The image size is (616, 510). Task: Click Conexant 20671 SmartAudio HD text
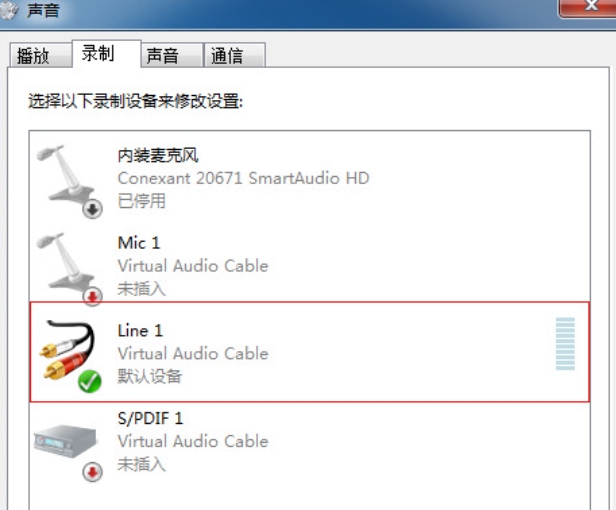244,178
